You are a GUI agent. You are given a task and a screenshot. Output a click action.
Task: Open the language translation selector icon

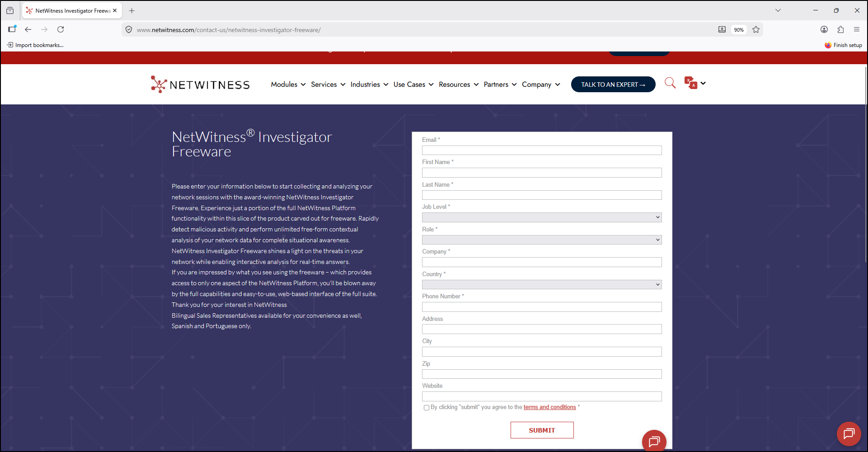690,83
